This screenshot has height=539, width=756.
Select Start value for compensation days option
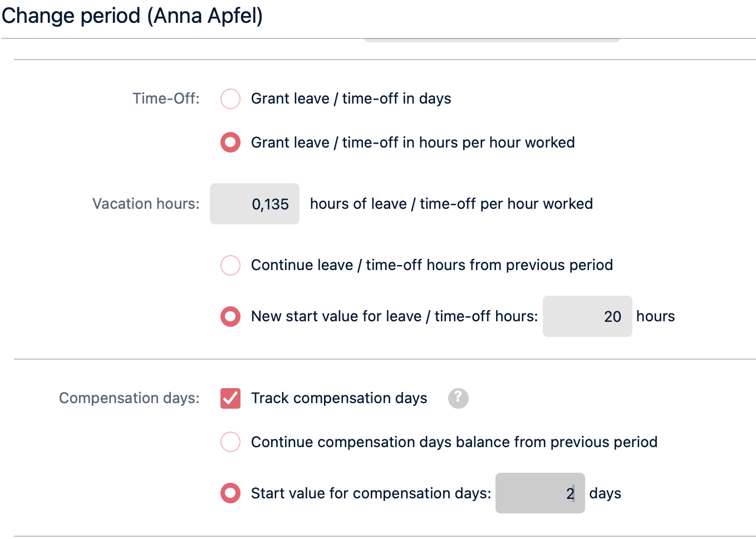(x=230, y=493)
